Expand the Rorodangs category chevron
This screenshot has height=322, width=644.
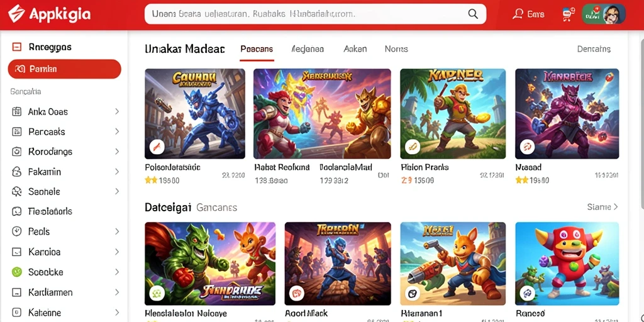pos(117,152)
